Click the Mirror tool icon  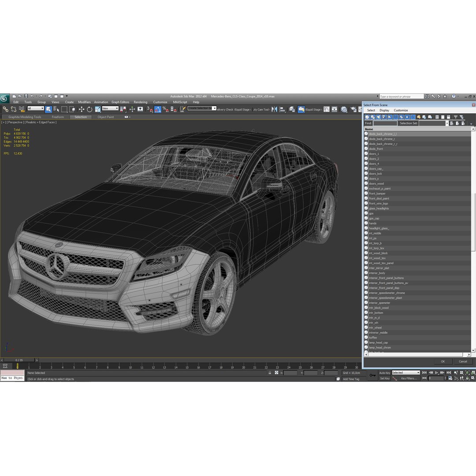pyautogui.click(x=275, y=109)
